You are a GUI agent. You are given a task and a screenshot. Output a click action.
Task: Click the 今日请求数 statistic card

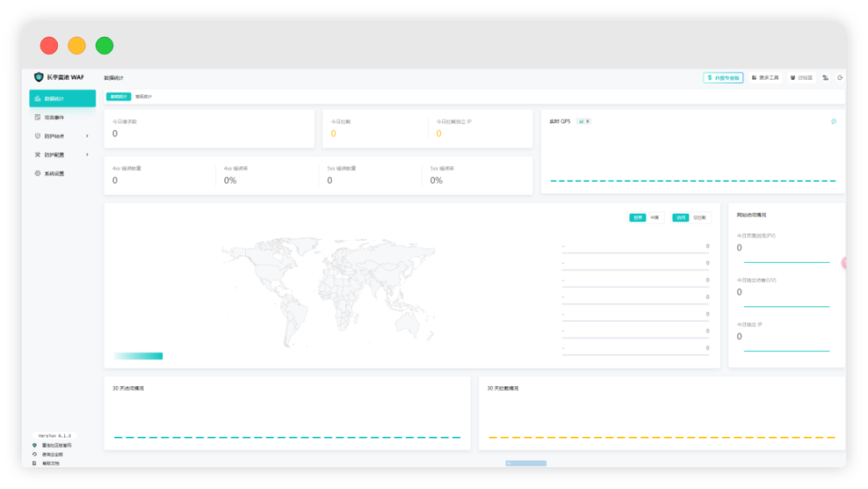[209, 129]
